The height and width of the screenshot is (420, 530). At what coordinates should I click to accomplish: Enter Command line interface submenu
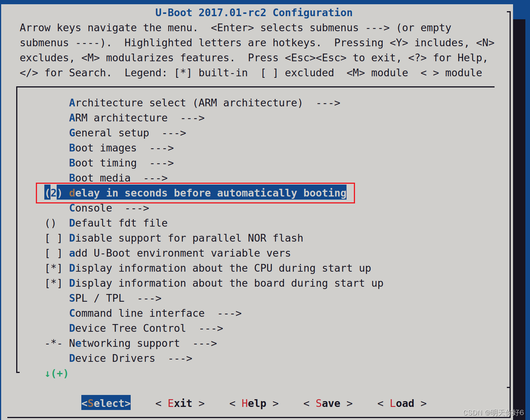(x=136, y=313)
